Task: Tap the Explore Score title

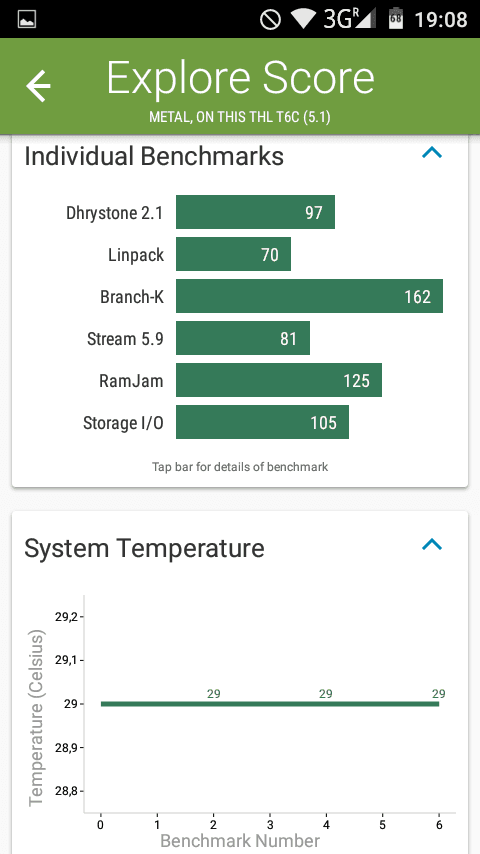Action: coord(240,78)
